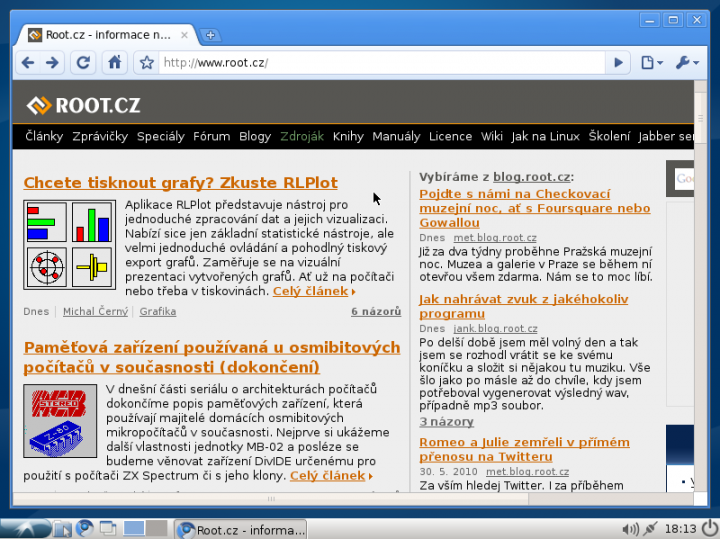Image resolution: width=720 pixels, height=539 pixels.
Task: Click the ROOT.CZ site logo
Action: pos(84,105)
